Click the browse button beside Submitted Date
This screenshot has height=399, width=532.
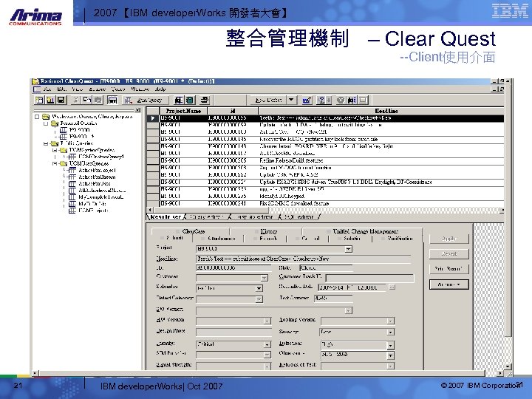click(x=392, y=287)
